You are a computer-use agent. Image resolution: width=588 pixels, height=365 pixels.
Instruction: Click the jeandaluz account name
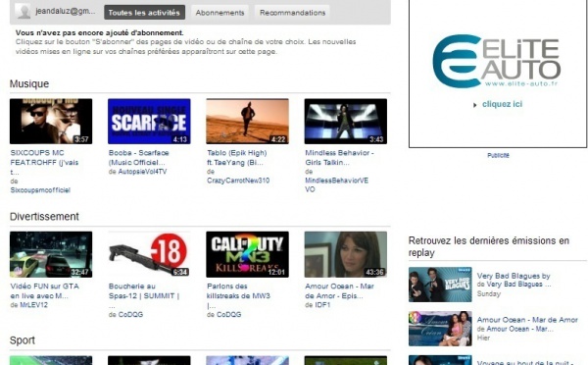pyautogui.click(x=66, y=11)
